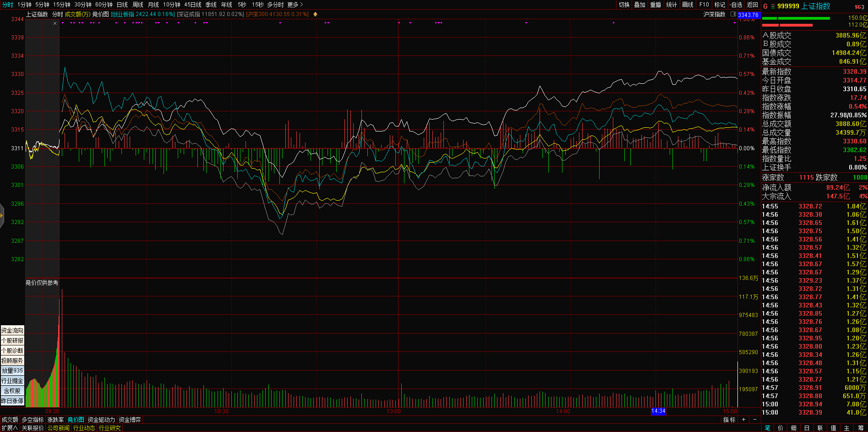
Task: Click the 资金流向 sidebar button
Action: tap(12, 330)
